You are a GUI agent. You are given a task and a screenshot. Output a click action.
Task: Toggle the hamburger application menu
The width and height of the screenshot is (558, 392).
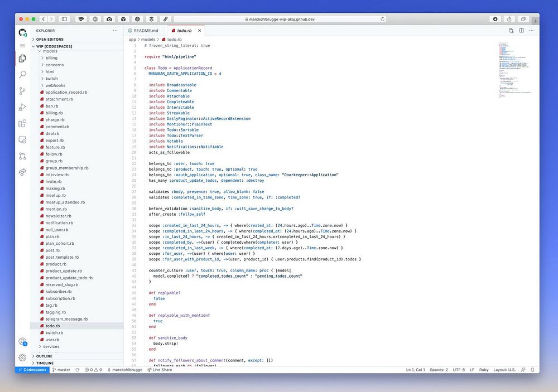[x=22, y=45]
